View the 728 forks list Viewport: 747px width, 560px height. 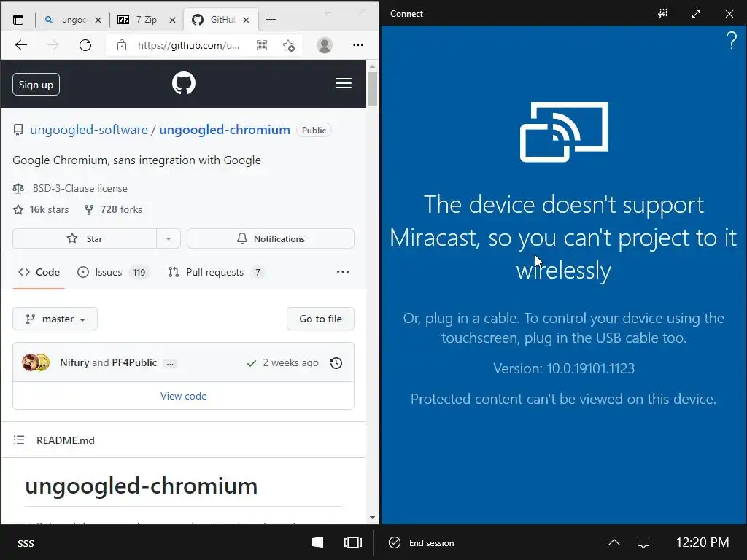(x=113, y=209)
